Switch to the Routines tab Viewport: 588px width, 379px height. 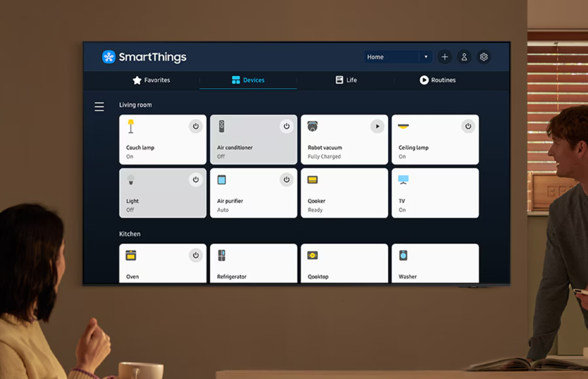tap(438, 80)
